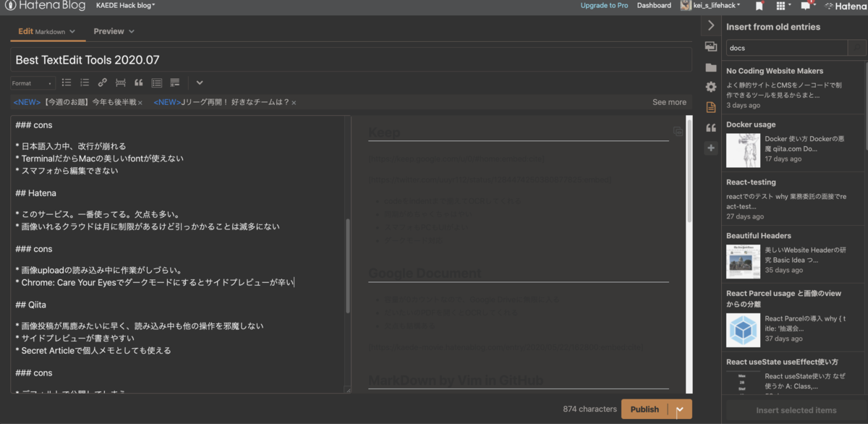This screenshot has width=868, height=424.
Task: Open the KAEDE Hack blog dropdown
Action: (x=125, y=5)
